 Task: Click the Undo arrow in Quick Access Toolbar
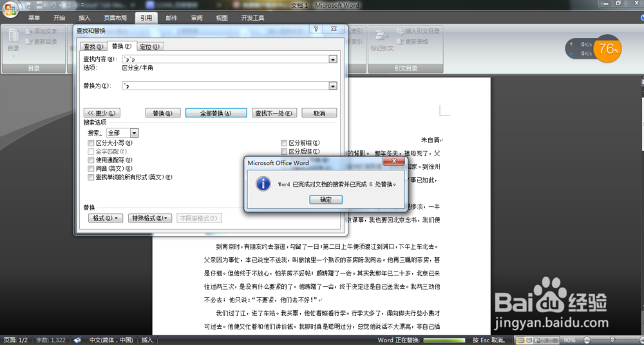[x=52, y=5]
